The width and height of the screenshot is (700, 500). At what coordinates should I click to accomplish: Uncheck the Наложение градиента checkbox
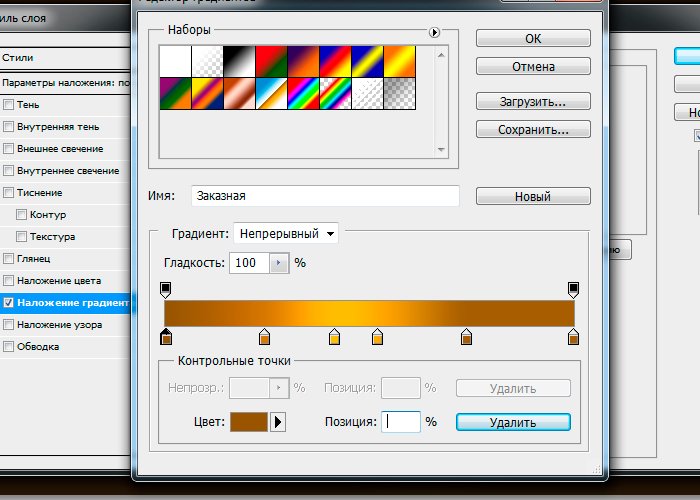[x=9, y=302]
